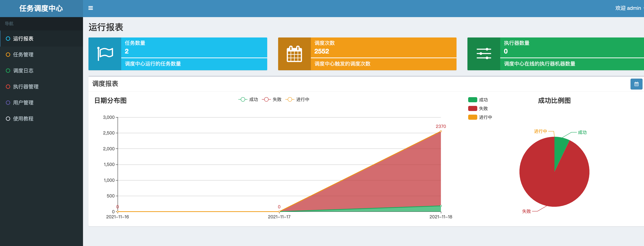This screenshot has height=246, width=644.
Task: Open 使用教程 sidebar link
Action: click(x=23, y=118)
